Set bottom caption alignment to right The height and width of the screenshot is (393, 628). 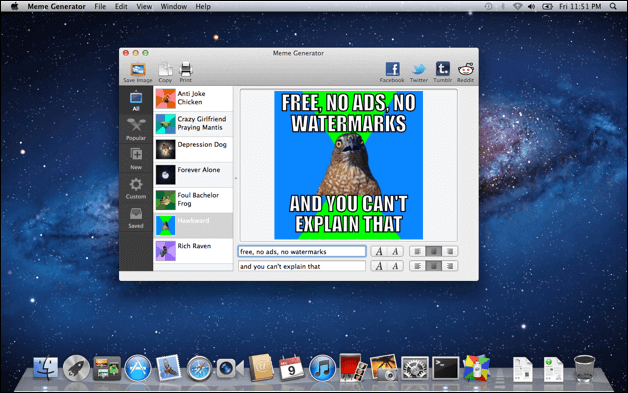[450, 266]
